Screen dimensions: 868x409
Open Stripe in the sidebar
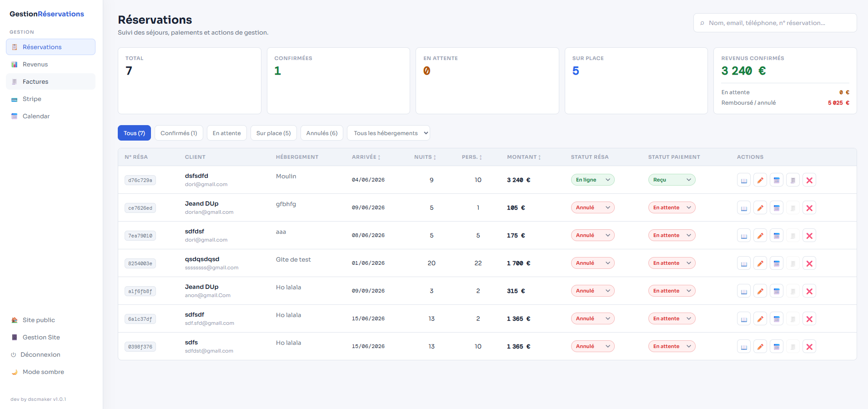coord(50,99)
